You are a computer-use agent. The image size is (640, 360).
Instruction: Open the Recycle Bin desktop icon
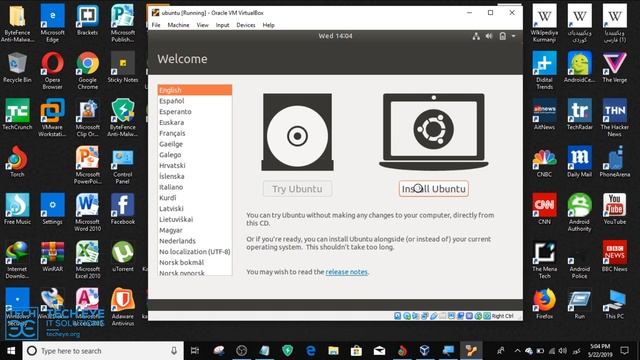17,67
